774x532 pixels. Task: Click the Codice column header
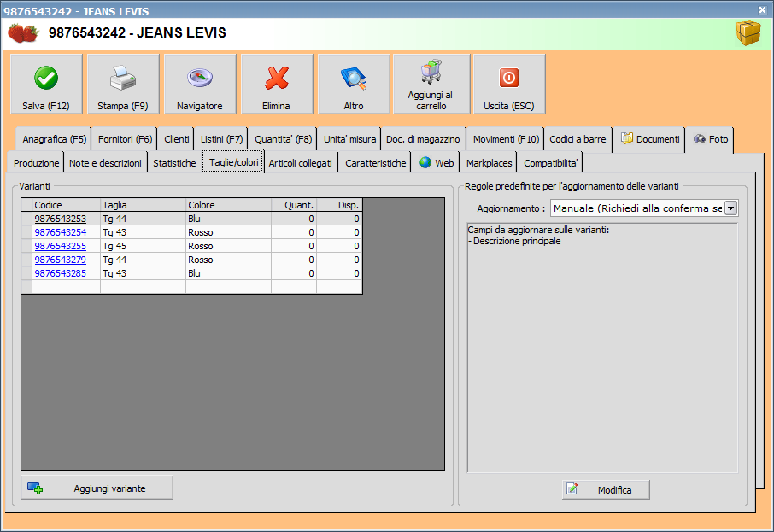(66, 205)
